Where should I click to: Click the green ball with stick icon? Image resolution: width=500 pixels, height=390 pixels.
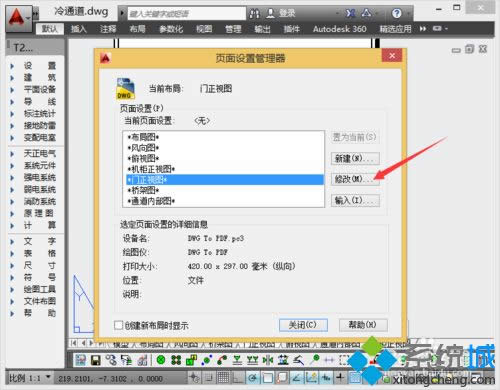coord(314,360)
